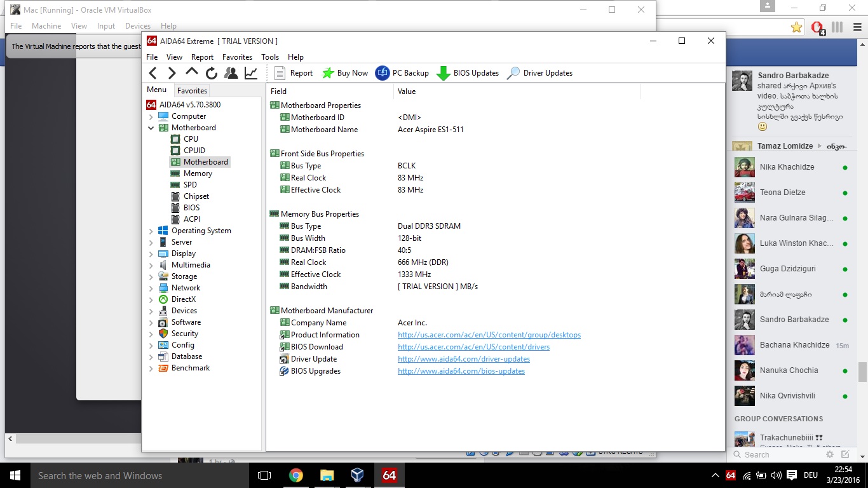Open the Tools menu

coord(269,57)
